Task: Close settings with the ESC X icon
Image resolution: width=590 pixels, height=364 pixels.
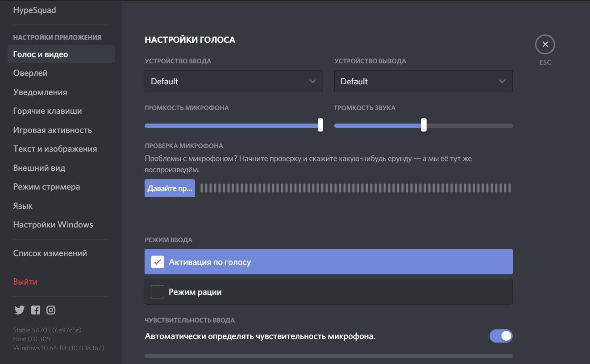Action: [x=545, y=45]
